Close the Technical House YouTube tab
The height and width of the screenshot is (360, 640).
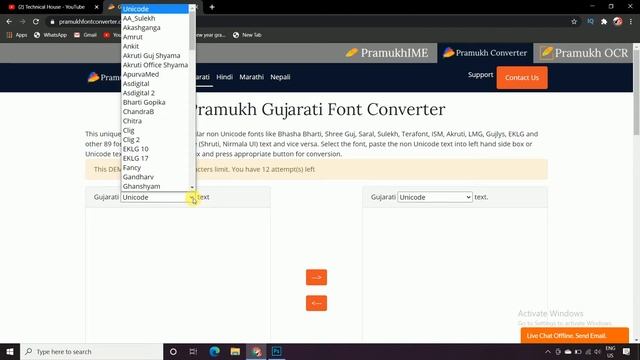(x=96, y=7)
